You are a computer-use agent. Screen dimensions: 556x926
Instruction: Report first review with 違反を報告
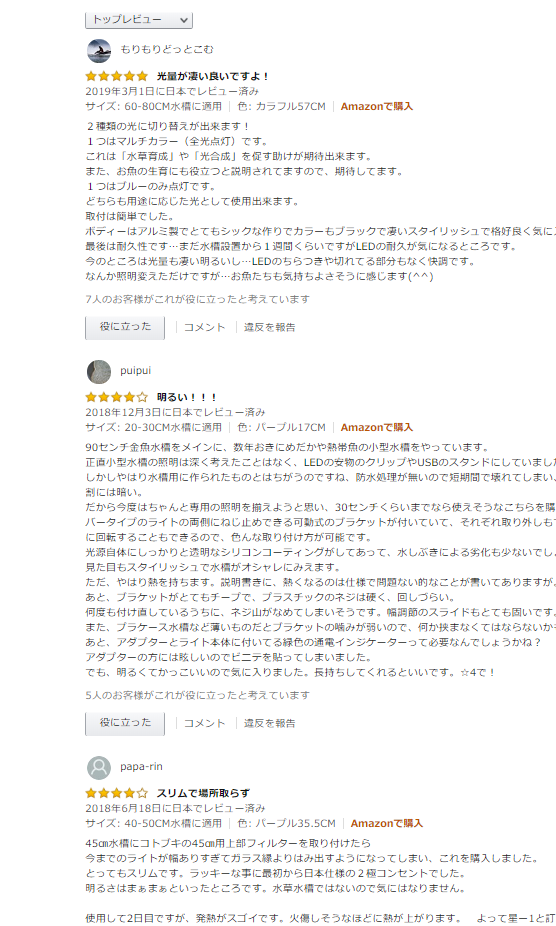pyautogui.click(x=269, y=327)
